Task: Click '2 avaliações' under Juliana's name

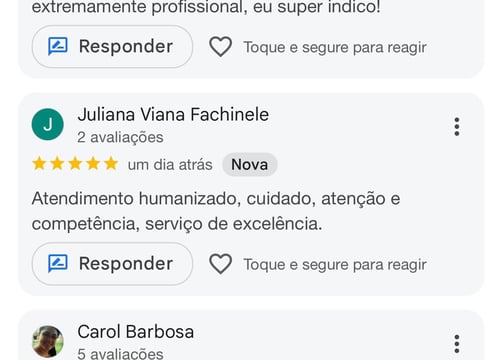Action: click(120, 137)
